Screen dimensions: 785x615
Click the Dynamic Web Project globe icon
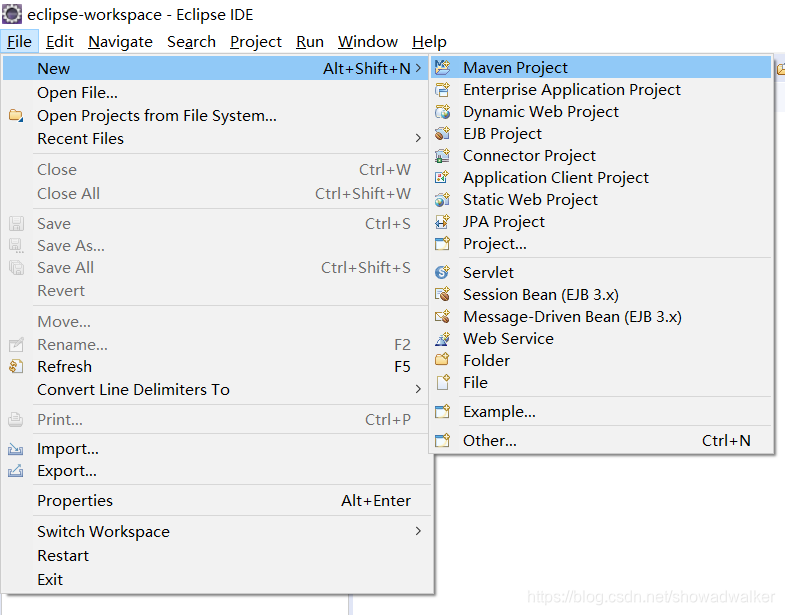443,112
